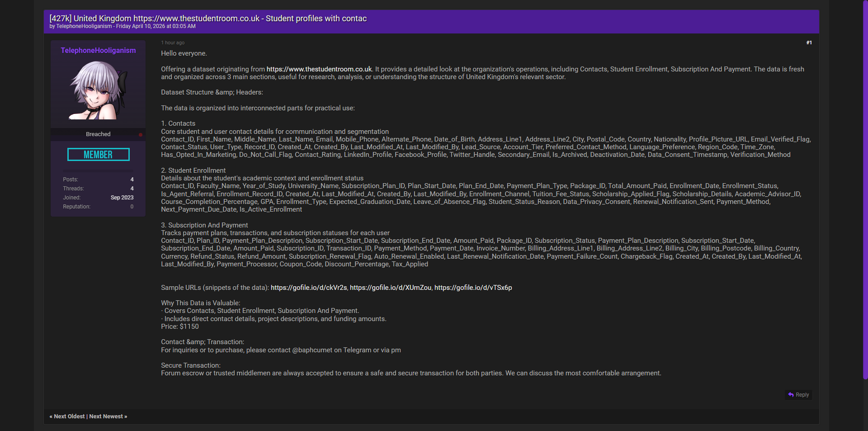Open the #1 post permalink

[x=809, y=43]
